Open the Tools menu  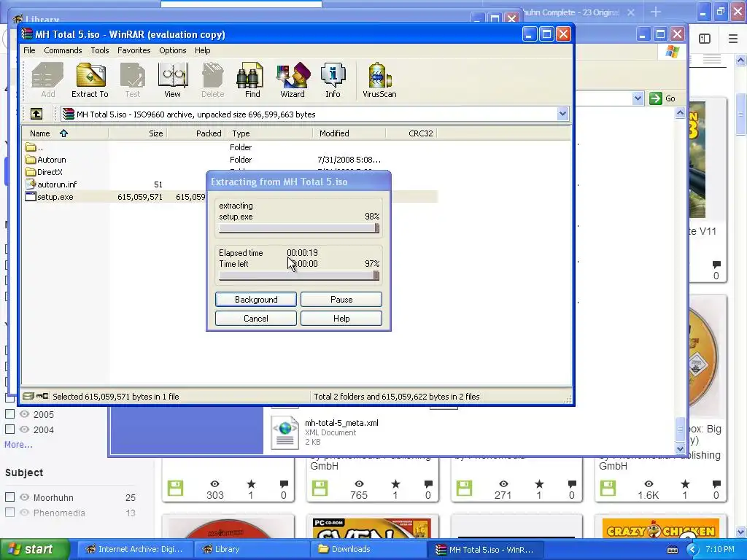click(99, 50)
